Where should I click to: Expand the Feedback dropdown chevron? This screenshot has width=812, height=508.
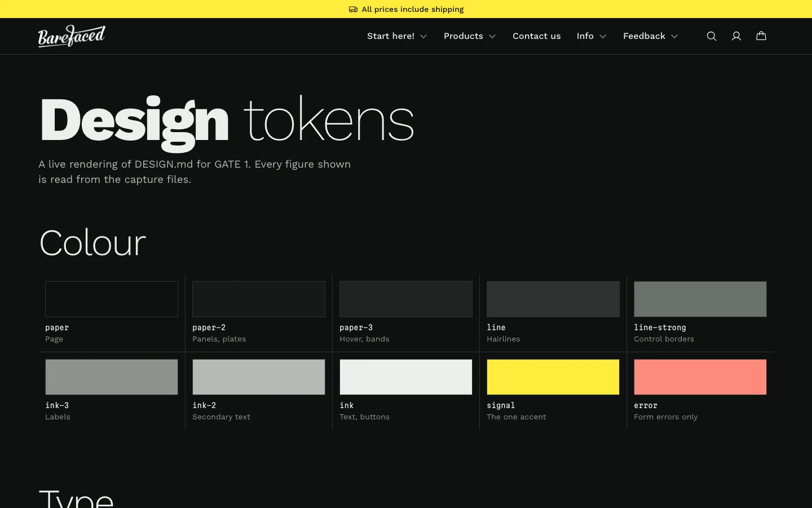[x=674, y=36]
